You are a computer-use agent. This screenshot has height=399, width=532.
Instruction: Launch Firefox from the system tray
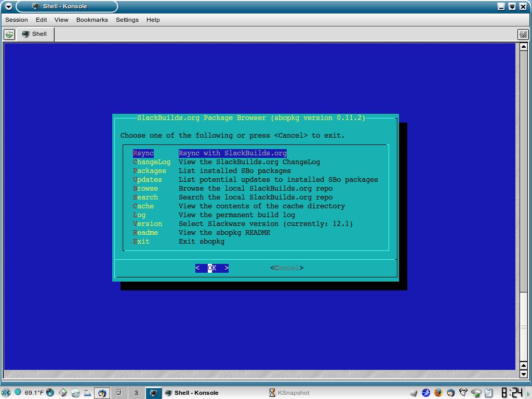pyautogui.click(x=438, y=393)
